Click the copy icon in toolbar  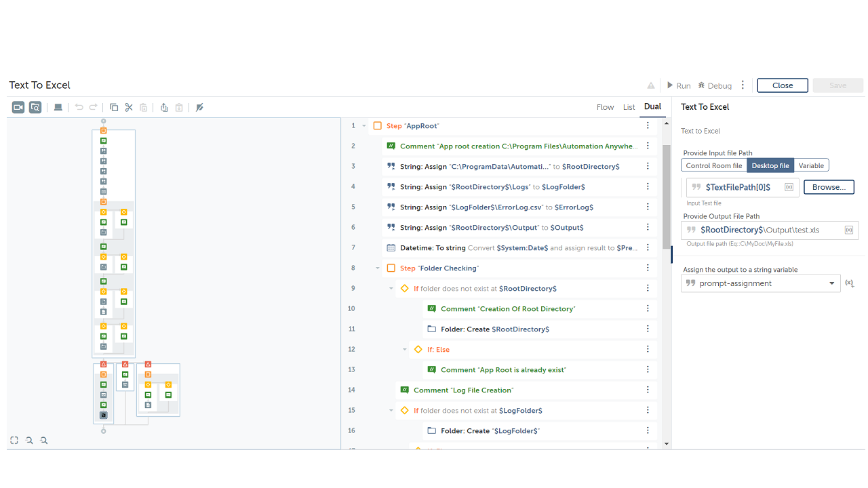114,107
